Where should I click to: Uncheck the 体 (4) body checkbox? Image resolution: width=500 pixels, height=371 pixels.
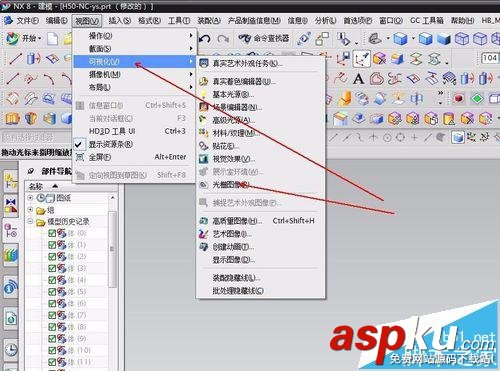[52, 280]
